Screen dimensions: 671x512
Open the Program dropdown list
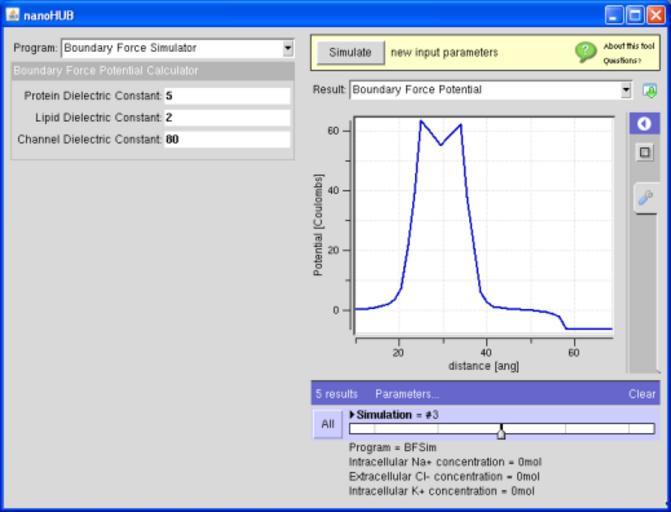coord(288,48)
